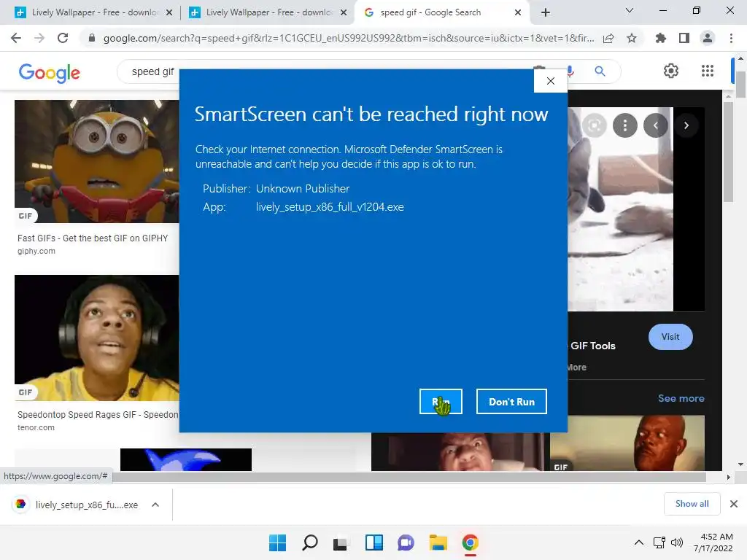Open Windows taskbar search
Viewport: 747px width, 560px height.
[309, 542]
